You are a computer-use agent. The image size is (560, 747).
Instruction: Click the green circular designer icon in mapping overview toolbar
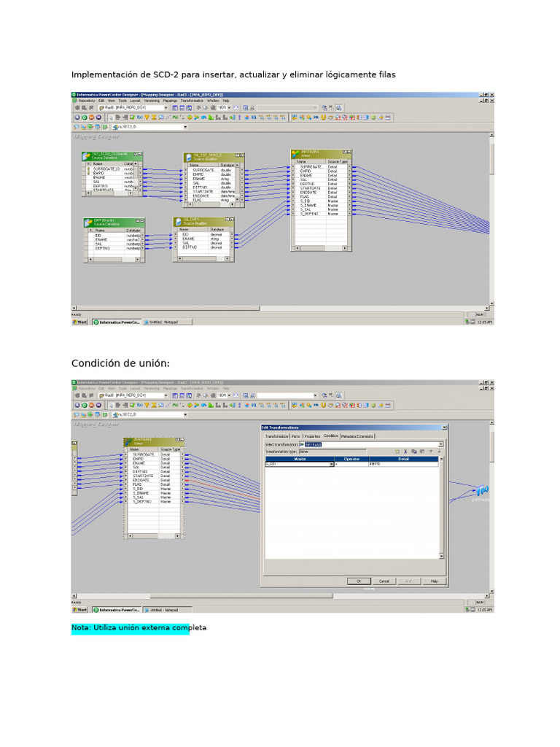85,117
